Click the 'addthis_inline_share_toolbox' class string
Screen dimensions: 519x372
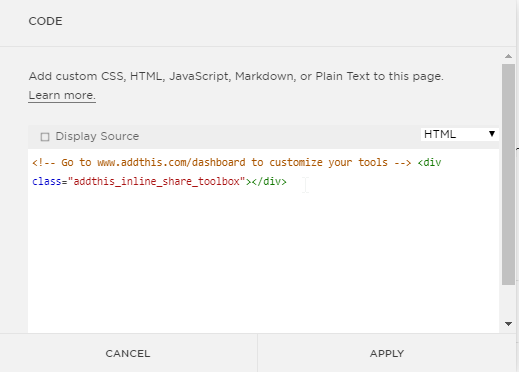[x=157, y=181]
